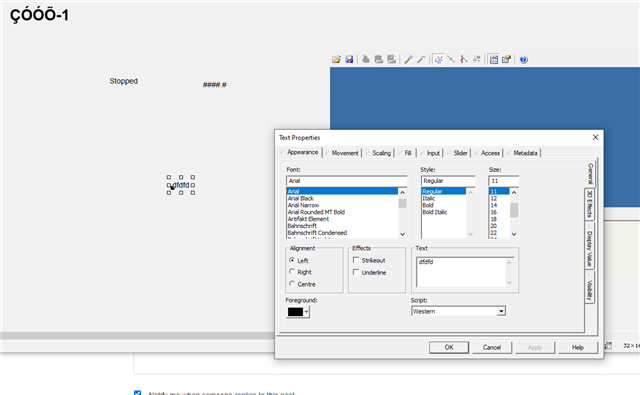Click the Cancel button

coord(492,347)
